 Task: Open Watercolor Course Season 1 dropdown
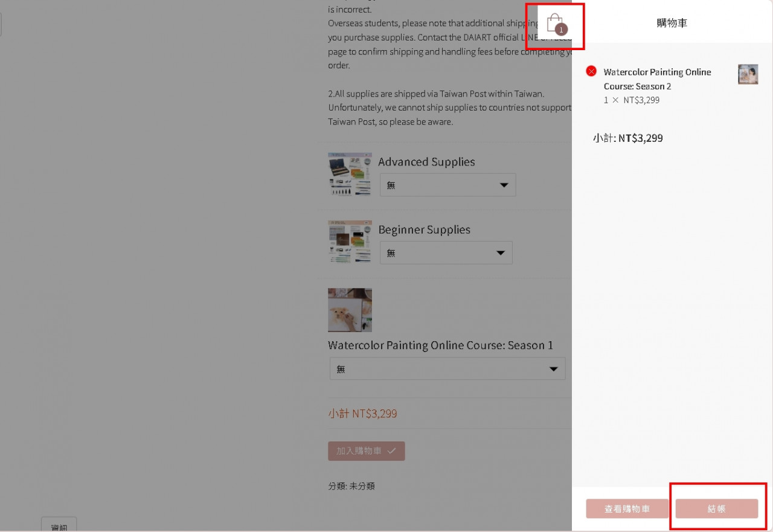click(x=447, y=368)
